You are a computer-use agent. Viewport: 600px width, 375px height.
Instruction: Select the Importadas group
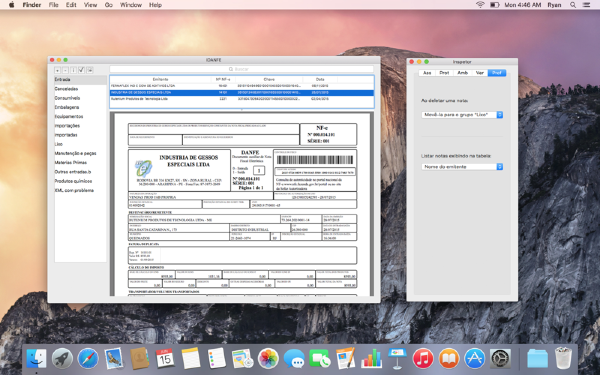click(80, 135)
